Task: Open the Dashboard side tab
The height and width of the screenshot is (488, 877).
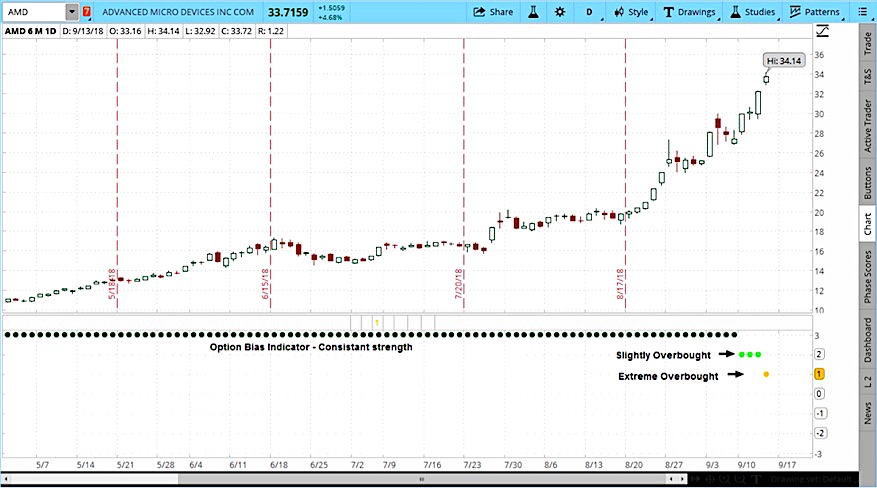Action: coord(867,339)
